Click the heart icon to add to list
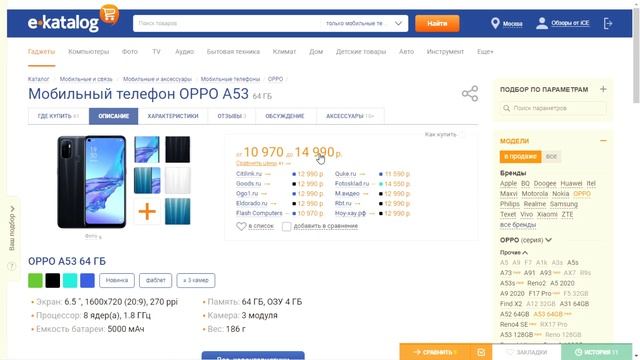640x360 pixels. point(241,226)
